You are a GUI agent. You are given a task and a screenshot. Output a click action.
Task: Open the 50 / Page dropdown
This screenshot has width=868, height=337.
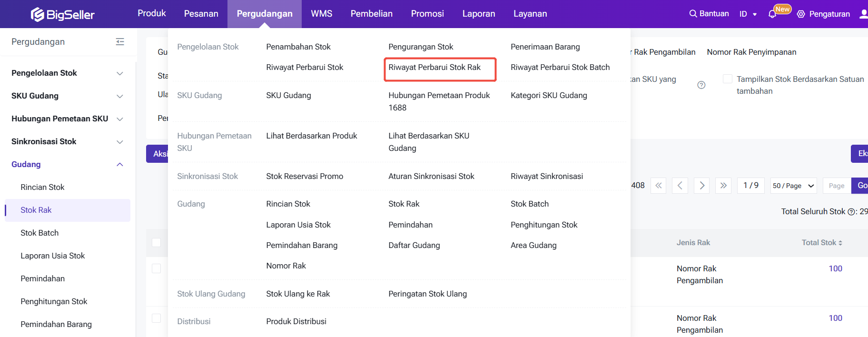[793, 186]
